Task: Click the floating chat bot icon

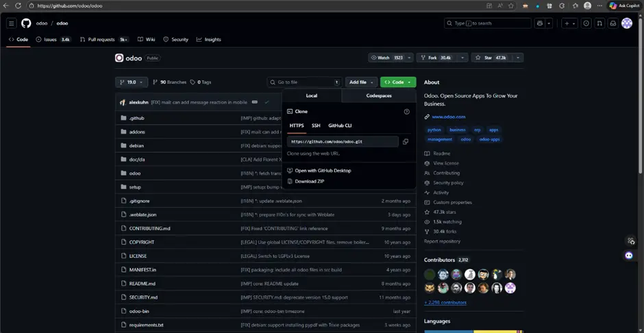Action: [629, 256]
